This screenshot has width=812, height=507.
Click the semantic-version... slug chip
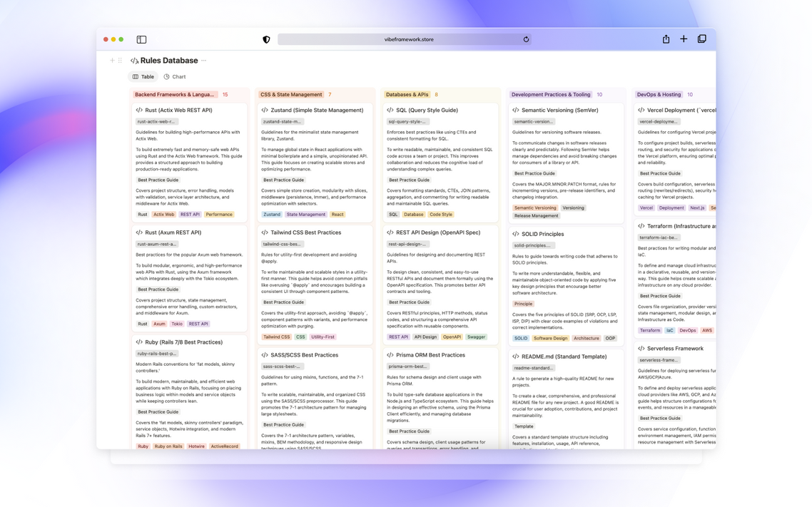click(x=534, y=122)
